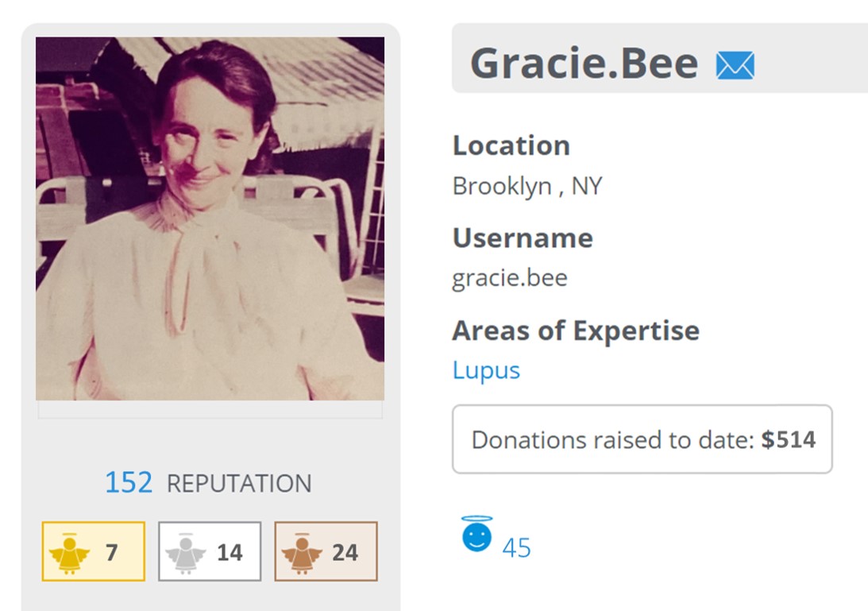
Task: Click the gracie.bee username text
Action: coord(510,278)
